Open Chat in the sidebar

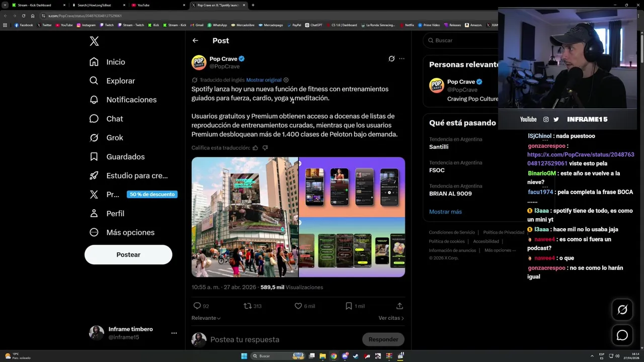[106, 119]
